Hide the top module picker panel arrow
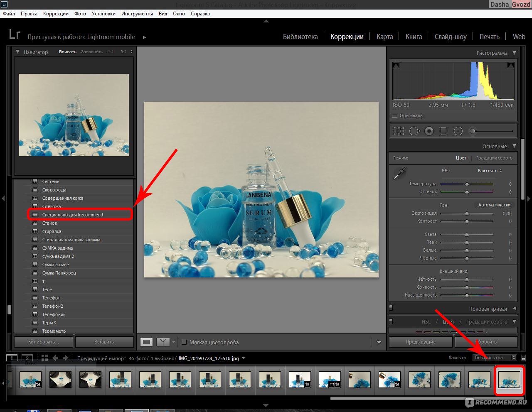 point(266,21)
